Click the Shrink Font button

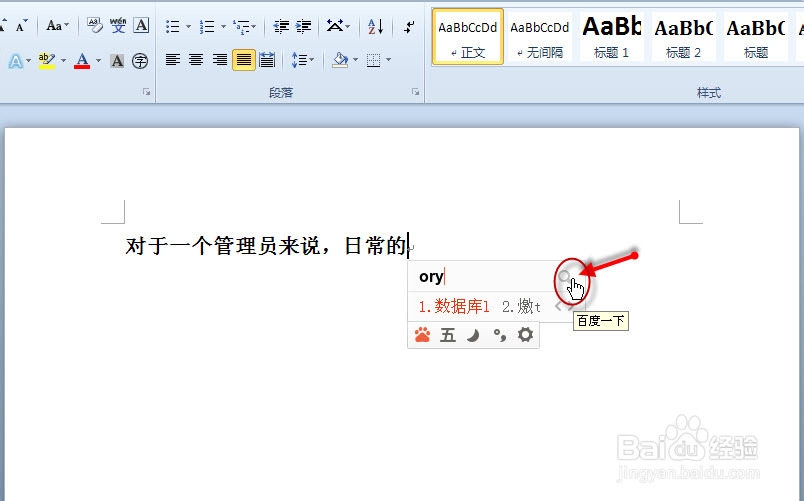[x=21, y=26]
